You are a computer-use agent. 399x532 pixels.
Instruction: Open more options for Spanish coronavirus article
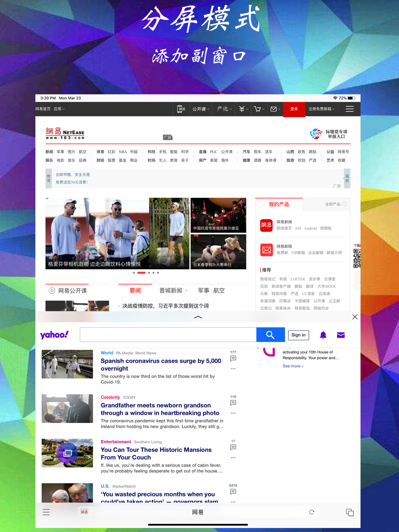(233, 369)
